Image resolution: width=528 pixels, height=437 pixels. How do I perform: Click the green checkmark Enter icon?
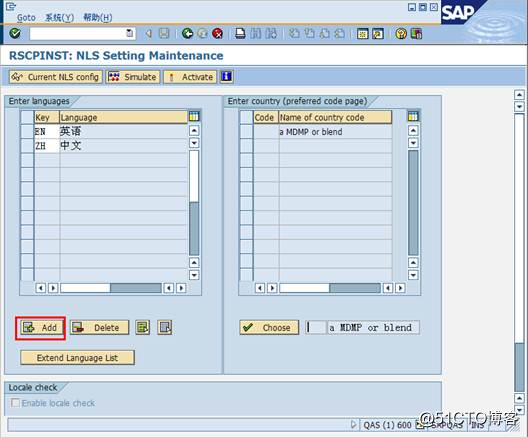click(x=15, y=33)
